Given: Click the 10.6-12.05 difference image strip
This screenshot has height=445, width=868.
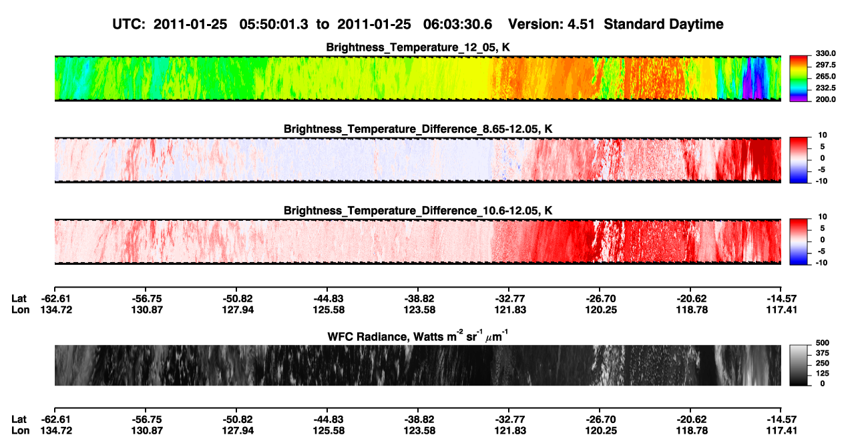Looking at the screenshot, I should [418, 241].
